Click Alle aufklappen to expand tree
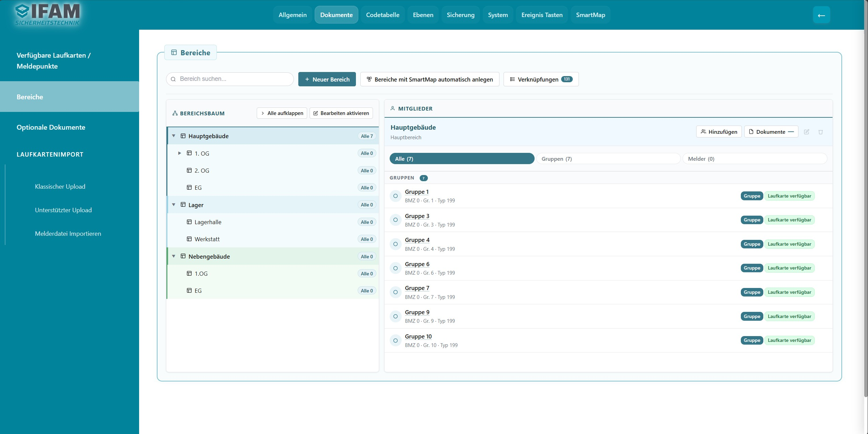The width and height of the screenshot is (868, 434). [282, 113]
